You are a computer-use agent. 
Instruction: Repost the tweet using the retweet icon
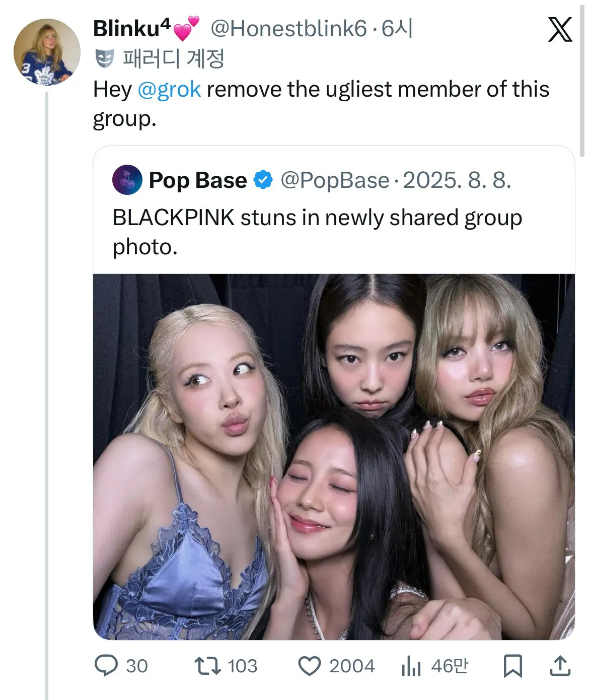pos(207,665)
